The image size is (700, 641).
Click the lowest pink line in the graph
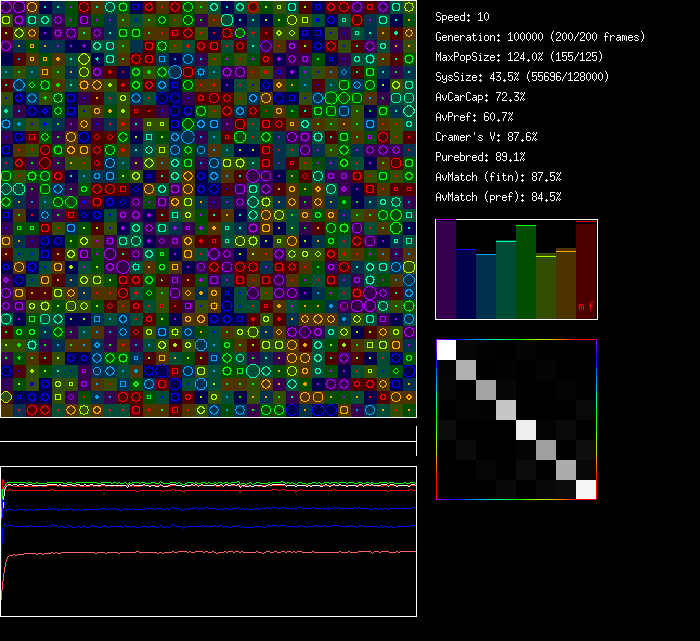coord(200,552)
